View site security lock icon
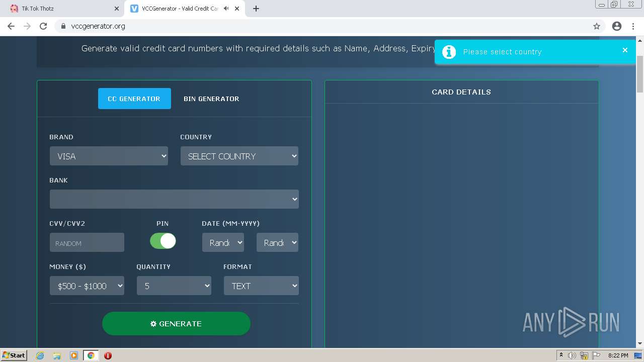This screenshot has width=644, height=362. 63,26
